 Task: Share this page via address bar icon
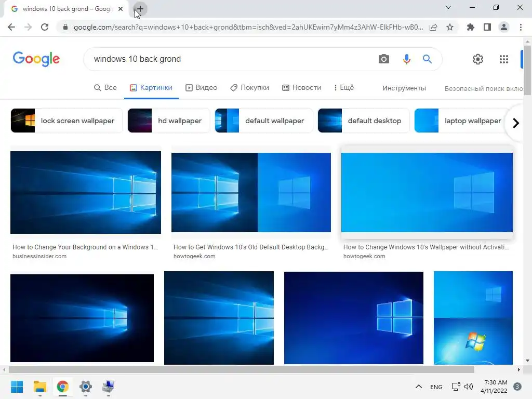point(433,27)
